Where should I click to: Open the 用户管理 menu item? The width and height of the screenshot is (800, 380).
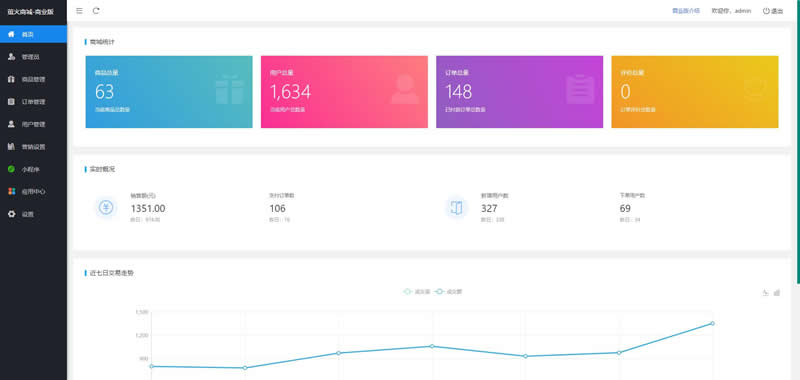[x=33, y=124]
